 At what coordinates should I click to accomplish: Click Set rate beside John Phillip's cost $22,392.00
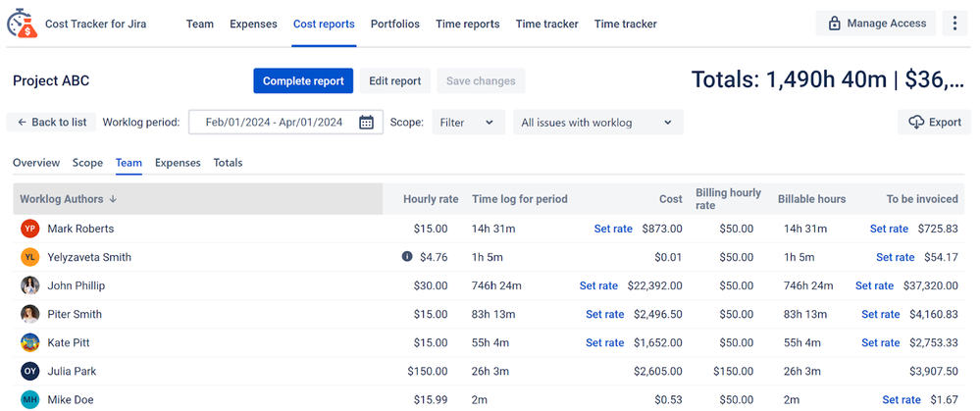click(x=598, y=285)
